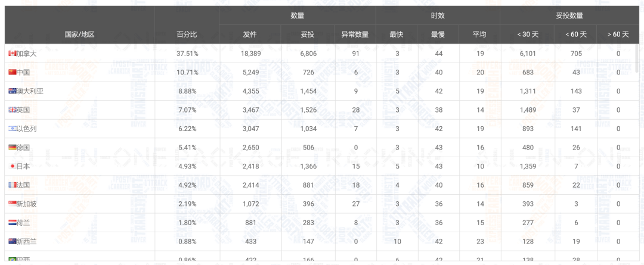The height and width of the screenshot is (265, 644).
Task: Click the United Kingdom flag icon
Action: (13, 110)
